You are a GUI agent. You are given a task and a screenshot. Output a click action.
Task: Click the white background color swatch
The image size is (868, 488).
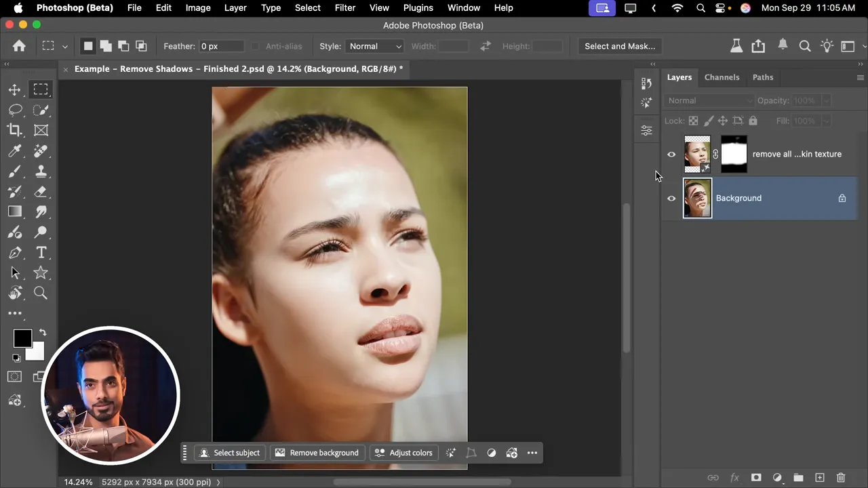point(37,354)
